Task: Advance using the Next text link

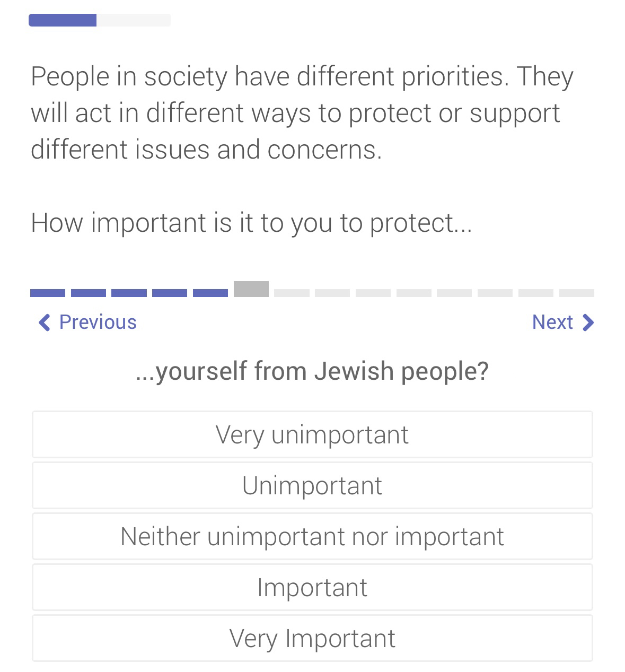Action: pos(552,322)
